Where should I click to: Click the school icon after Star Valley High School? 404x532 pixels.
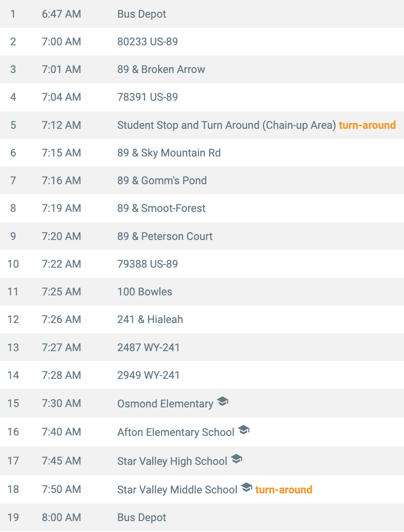coord(236,459)
